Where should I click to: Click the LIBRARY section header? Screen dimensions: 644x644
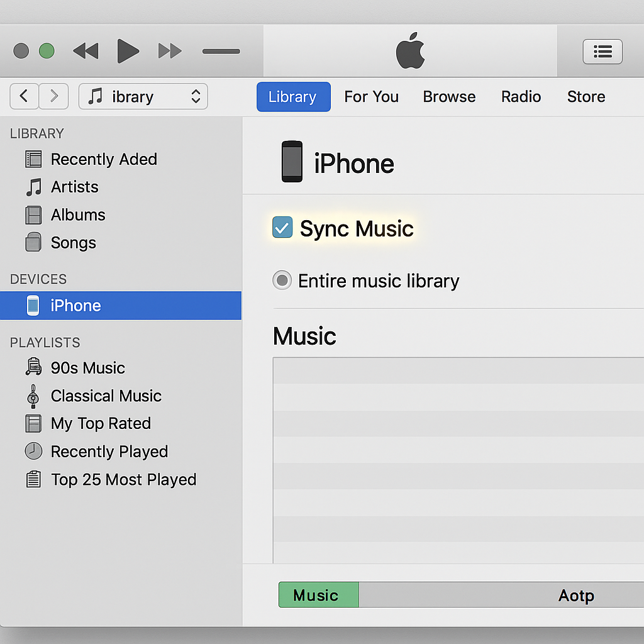point(37,133)
